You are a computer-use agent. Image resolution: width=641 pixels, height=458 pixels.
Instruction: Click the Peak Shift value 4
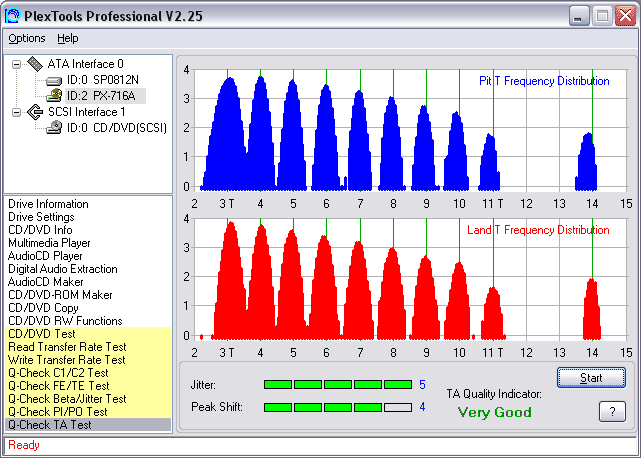pos(422,407)
